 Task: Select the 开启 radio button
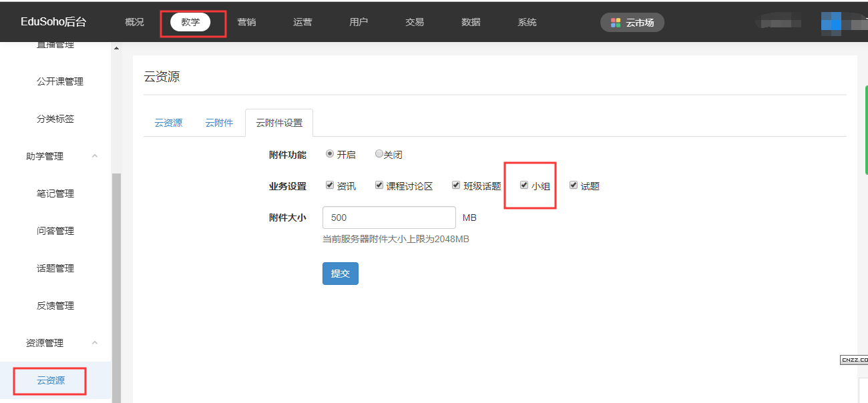pos(330,154)
